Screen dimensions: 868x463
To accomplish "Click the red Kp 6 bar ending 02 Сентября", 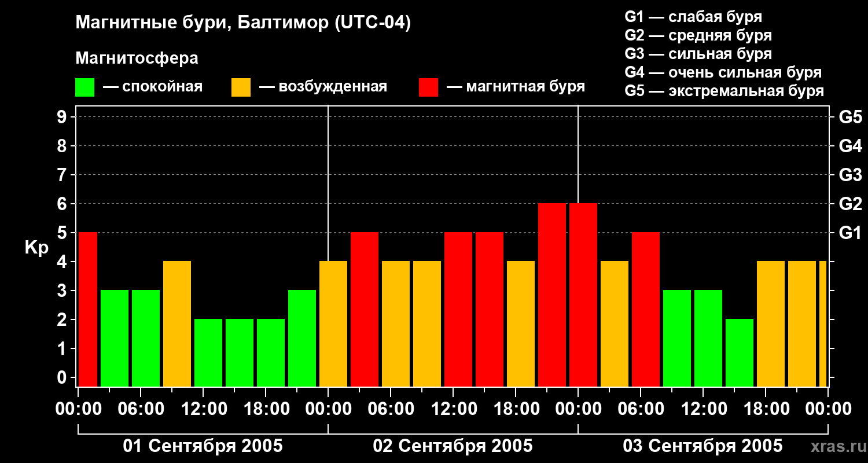I will point(552,295).
